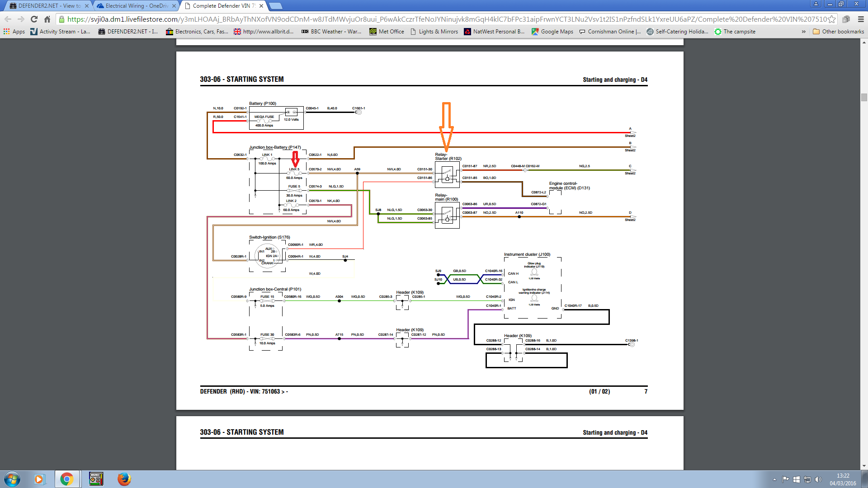Bookmark this page with the star icon
The width and height of the screenshot is (868, 488).
coord(831,19)
